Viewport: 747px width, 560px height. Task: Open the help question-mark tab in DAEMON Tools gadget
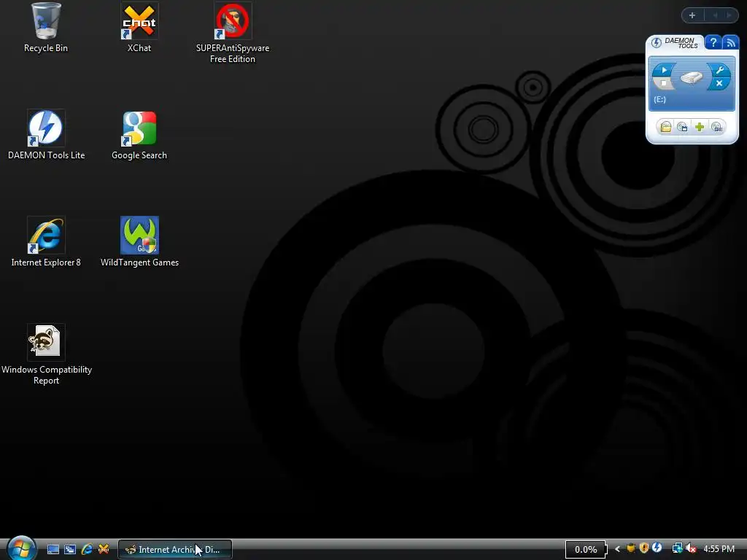click(713, 42)
